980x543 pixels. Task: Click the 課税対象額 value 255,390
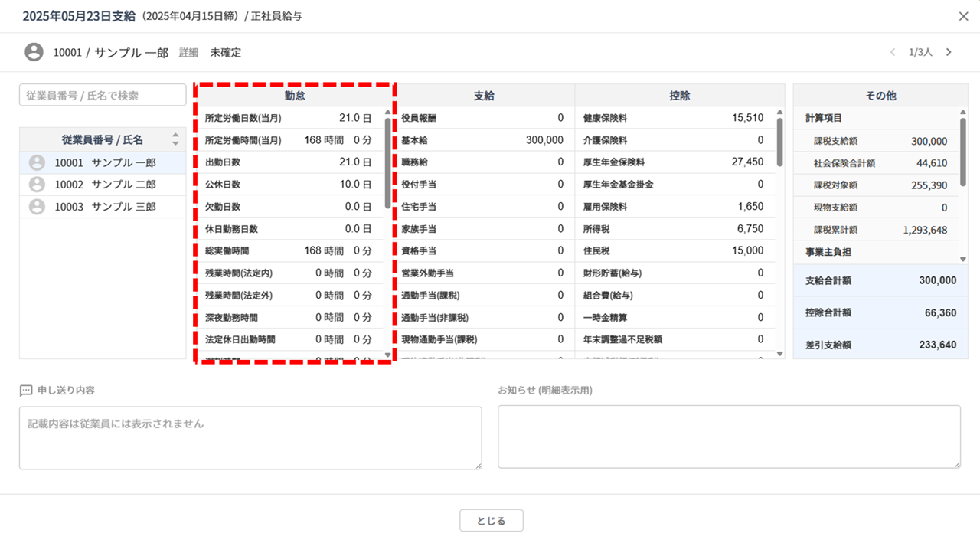pos(929,185)
